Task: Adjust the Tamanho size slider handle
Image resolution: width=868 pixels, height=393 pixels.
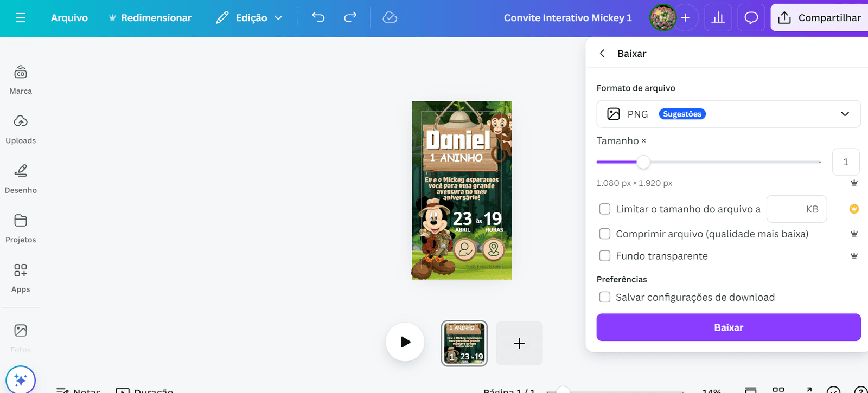Action: (x=643, y=162)
